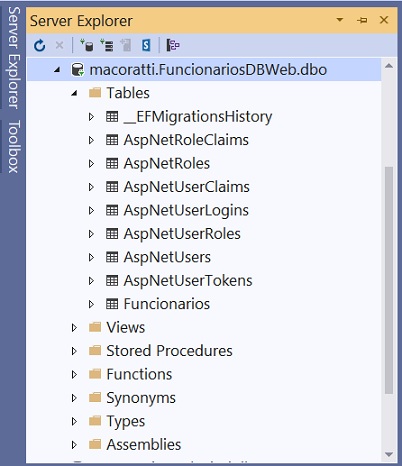Viewport: 402px width, 466px height.
Task: Open the Server Explorer side tab
Action: click(13, 57)
